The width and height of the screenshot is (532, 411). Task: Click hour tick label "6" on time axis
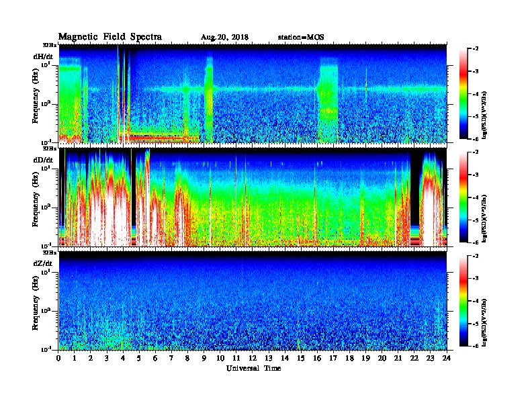coord(155,359)
